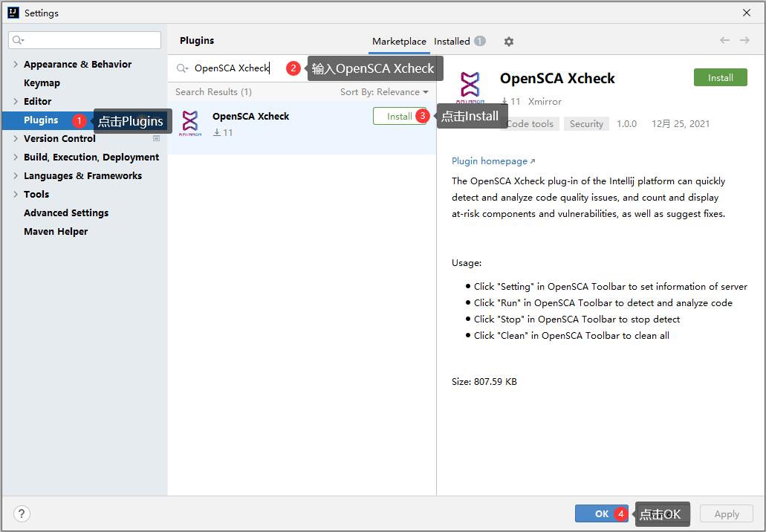
Task: Click the Code tools tag
Action: [x=530, y=123]
